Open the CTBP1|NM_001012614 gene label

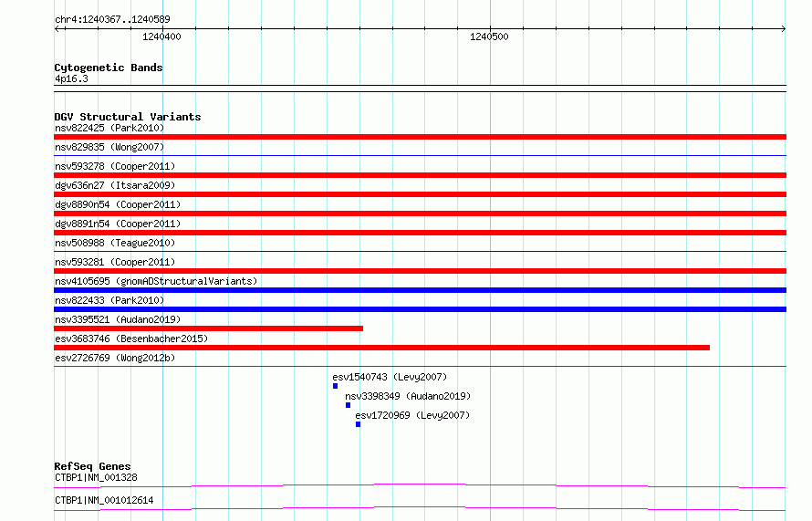104,500
